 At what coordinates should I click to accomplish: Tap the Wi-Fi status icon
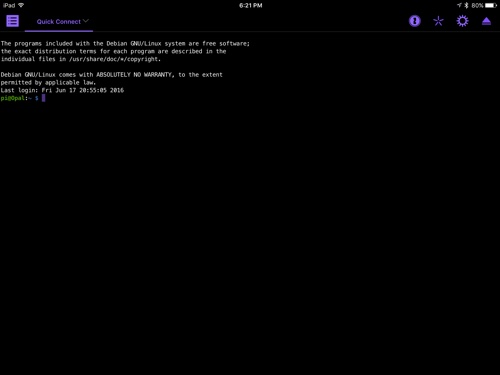pos(21,5)
